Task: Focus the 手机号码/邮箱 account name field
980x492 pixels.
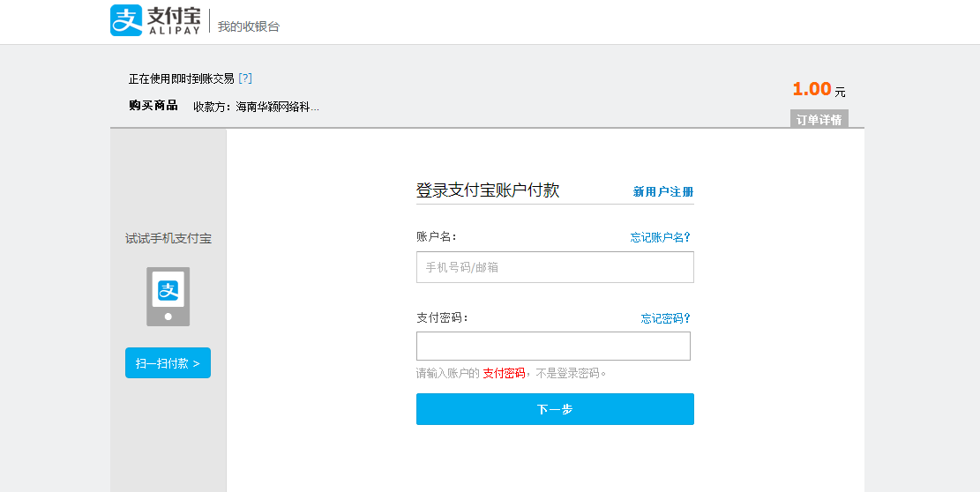Action: pyautogui.click(x=555, y=267)
